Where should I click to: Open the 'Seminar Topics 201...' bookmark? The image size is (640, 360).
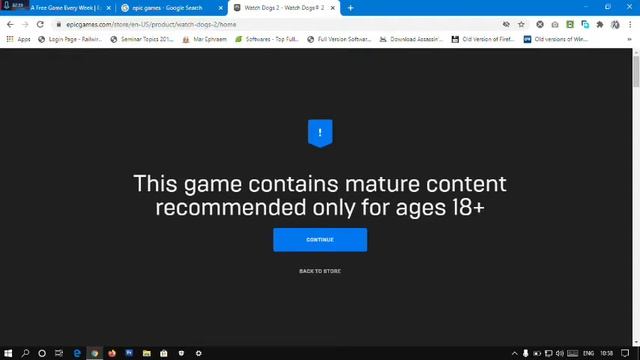click(x=142, y=39)
